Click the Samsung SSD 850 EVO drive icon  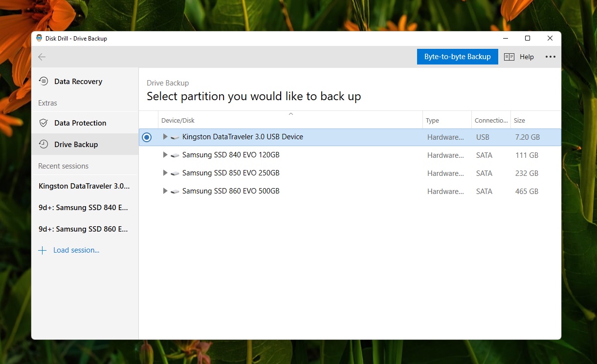click(x=175, y=173)
